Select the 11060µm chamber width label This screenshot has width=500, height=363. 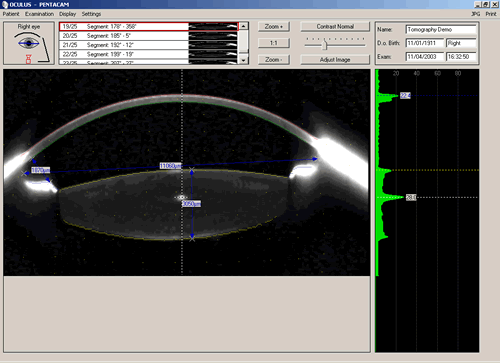pyautogui.click(x=170, y=166)
